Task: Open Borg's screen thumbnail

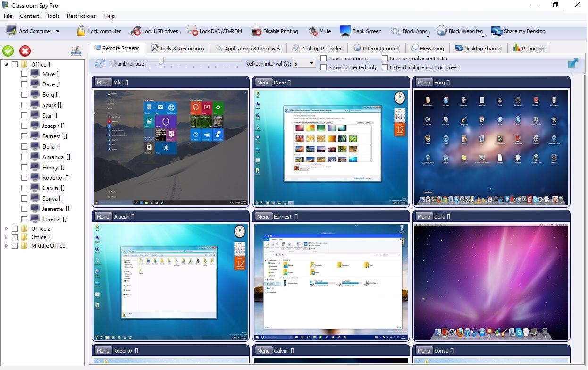Action: (491, 146)
